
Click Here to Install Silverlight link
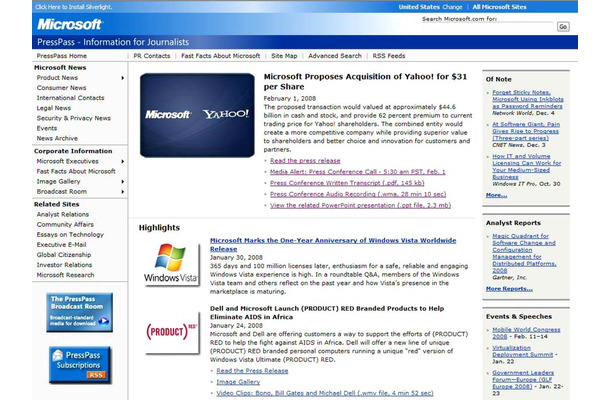pyautogui.click(x=74, y=7)
